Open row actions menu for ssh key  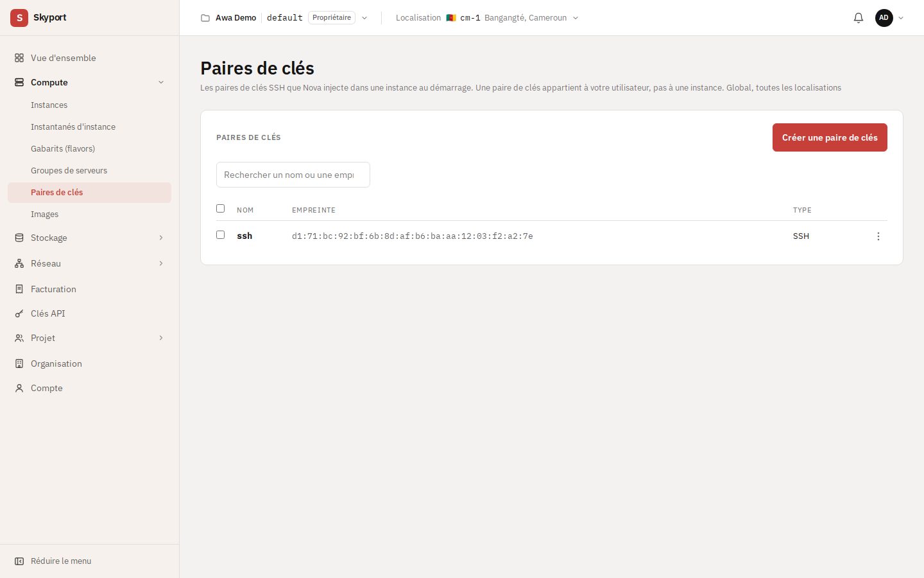pyautogui.click(x=878, y=236)
